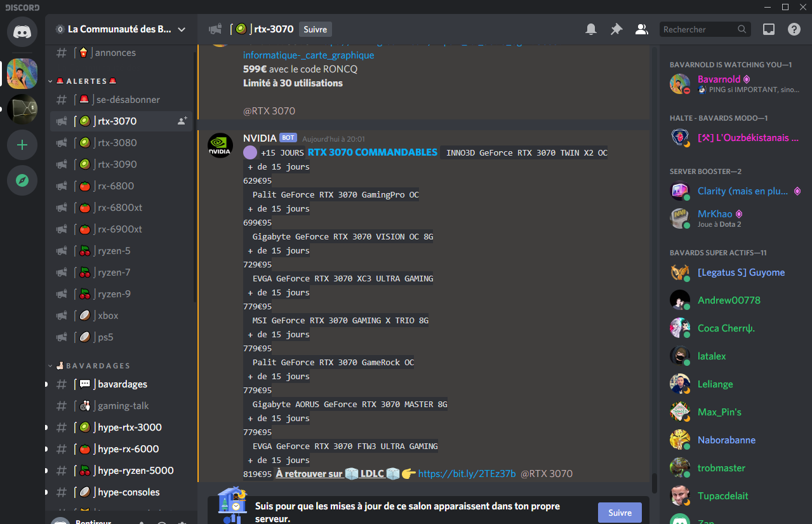The image size is (812, 524).
Task: Click latalex member avatar
Action: tap(680, 356)
